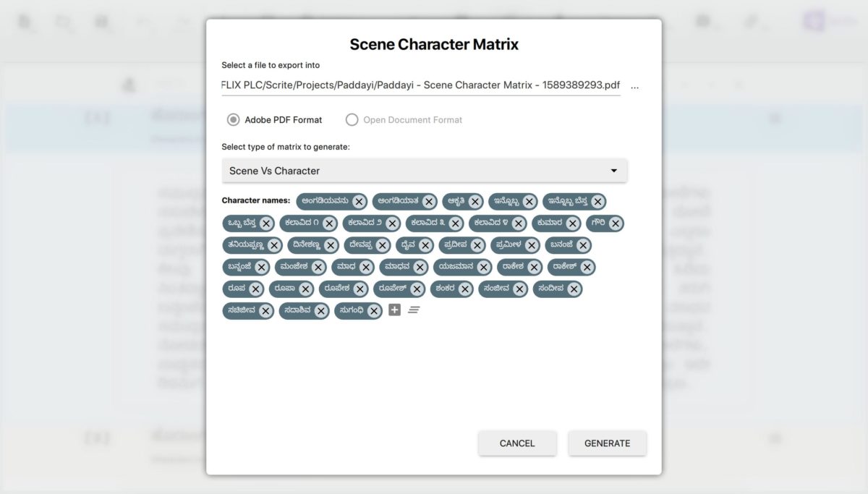Remove character ಸುಗಂಧಿ from the list

point(373,309)
